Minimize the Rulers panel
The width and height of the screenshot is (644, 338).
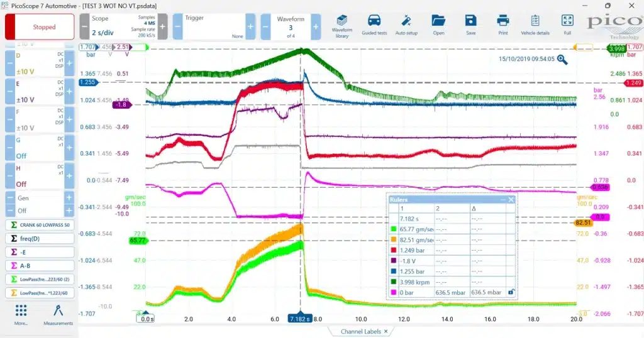point(502,200)
